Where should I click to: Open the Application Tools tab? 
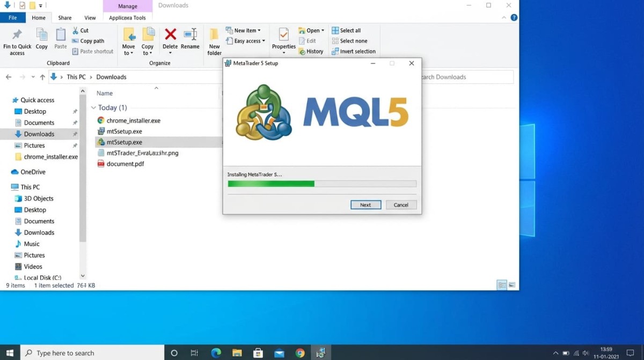tap(127, 18)
